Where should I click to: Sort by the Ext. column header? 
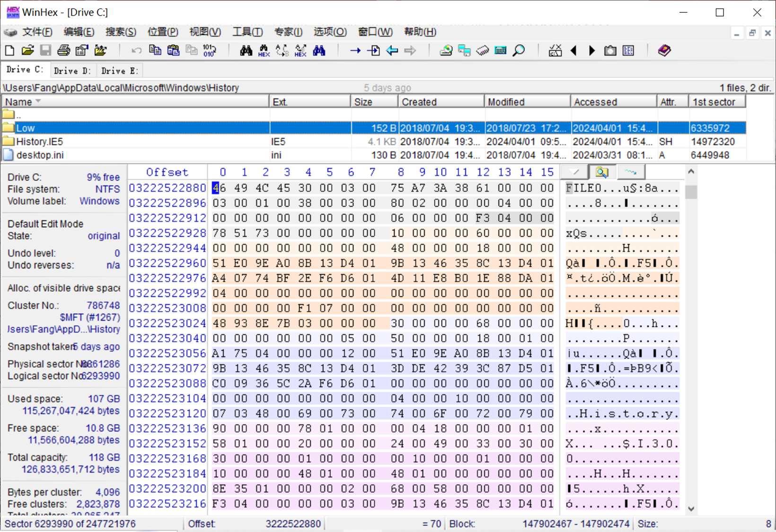tap(310, 102)
